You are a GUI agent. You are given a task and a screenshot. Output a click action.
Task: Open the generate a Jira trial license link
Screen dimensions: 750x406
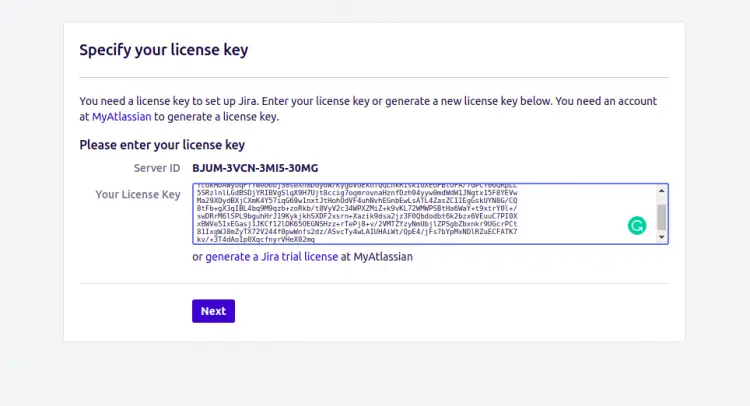click(271, 257)
